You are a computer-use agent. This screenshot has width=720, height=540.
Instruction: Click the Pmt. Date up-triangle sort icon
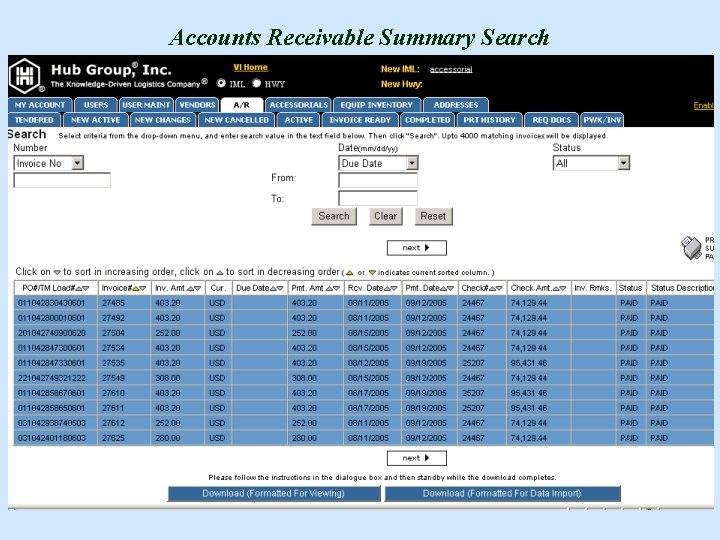[444, 288]
